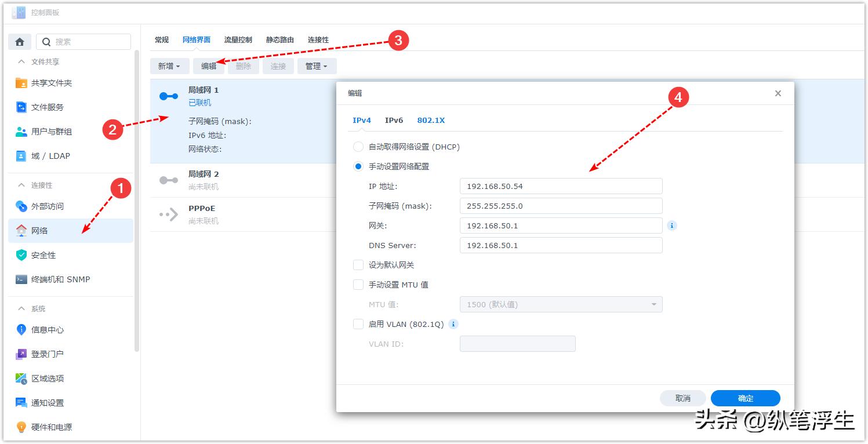Select 用户与群组 in the sidebar

(54, 132)
